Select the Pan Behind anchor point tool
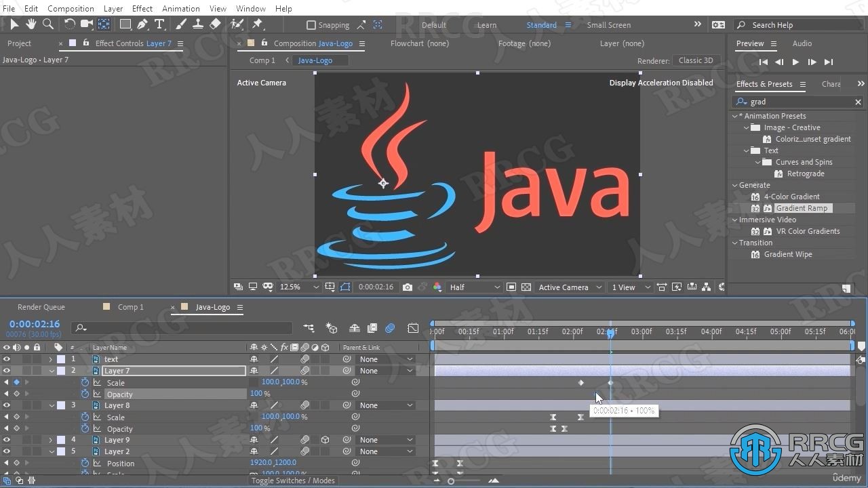 tap(104, 24)
